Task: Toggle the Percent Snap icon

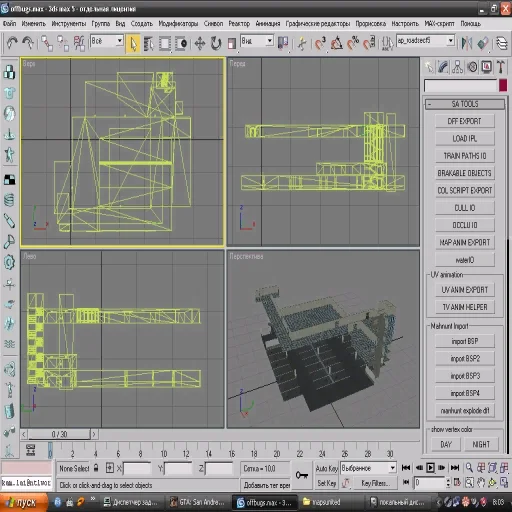Action: (353, 43)
